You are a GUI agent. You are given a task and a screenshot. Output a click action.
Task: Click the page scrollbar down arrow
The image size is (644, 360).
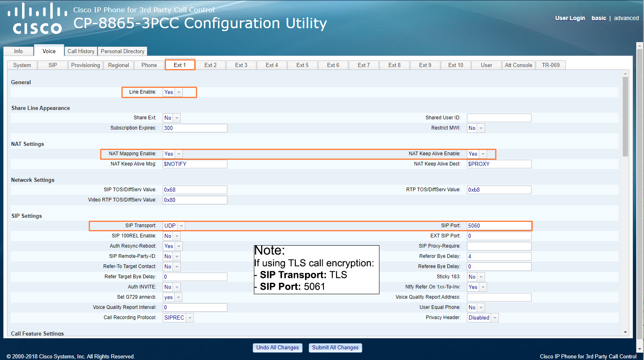pos(640,349)
